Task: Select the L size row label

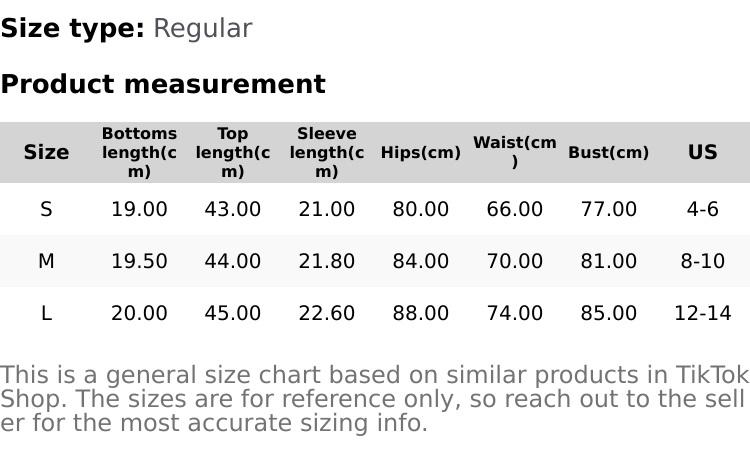Action: click(x=46, y=313)
